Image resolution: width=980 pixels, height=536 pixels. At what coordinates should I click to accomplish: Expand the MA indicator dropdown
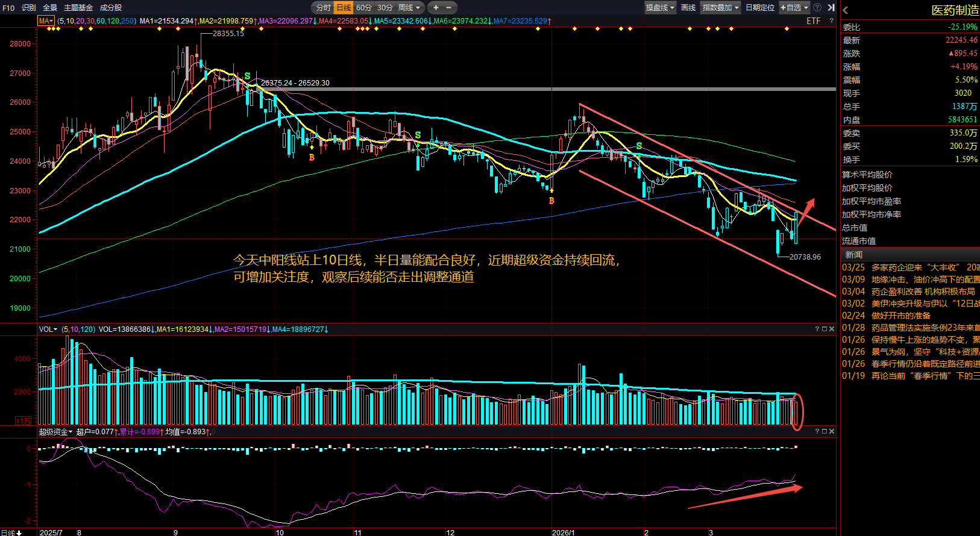[46, 21]
